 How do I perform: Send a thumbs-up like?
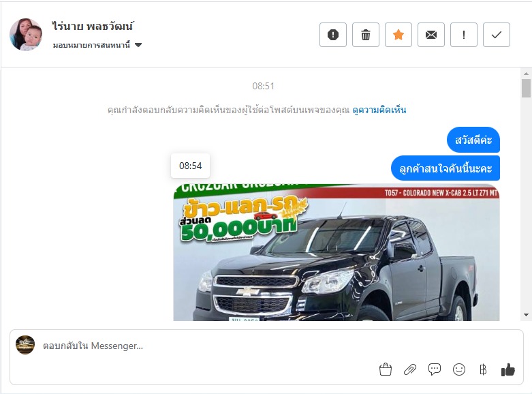508,369
